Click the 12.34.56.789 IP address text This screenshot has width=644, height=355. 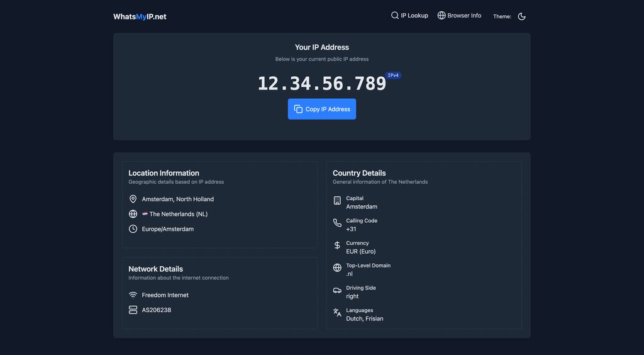pos(321,84)
